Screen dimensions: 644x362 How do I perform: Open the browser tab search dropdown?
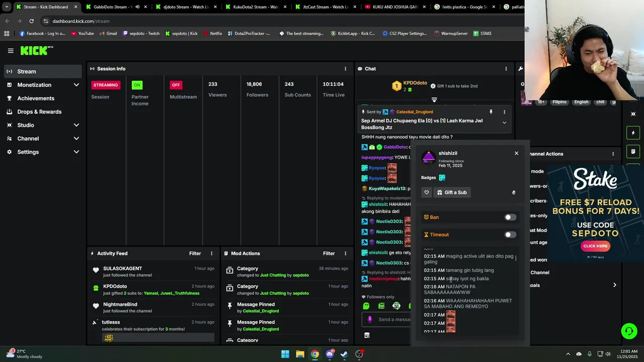7,7
